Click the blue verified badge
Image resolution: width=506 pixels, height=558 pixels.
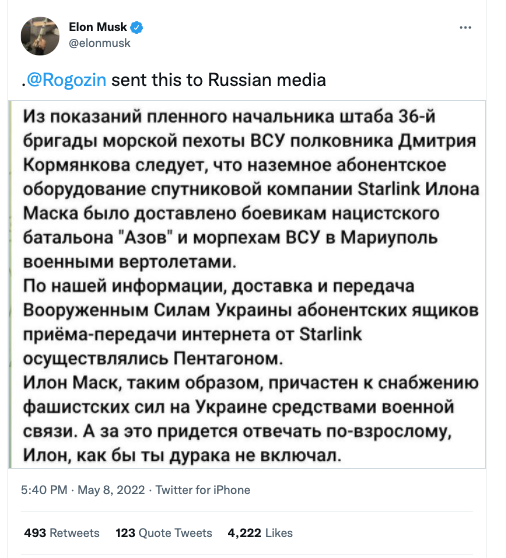coord(137,27)
